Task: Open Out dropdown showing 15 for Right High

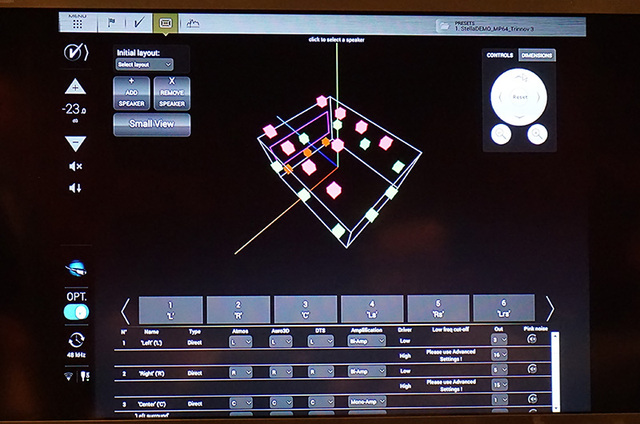Action: [499, 384]
